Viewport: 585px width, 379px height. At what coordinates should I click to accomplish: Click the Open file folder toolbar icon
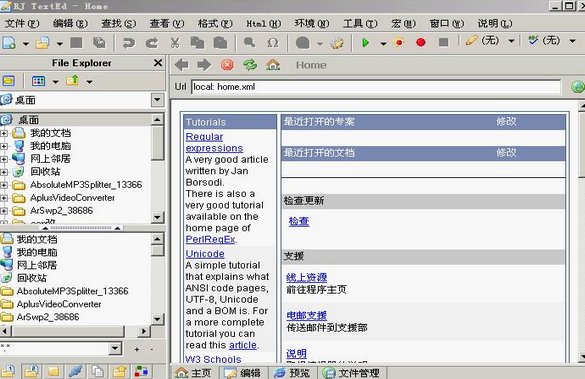(43, 43)
